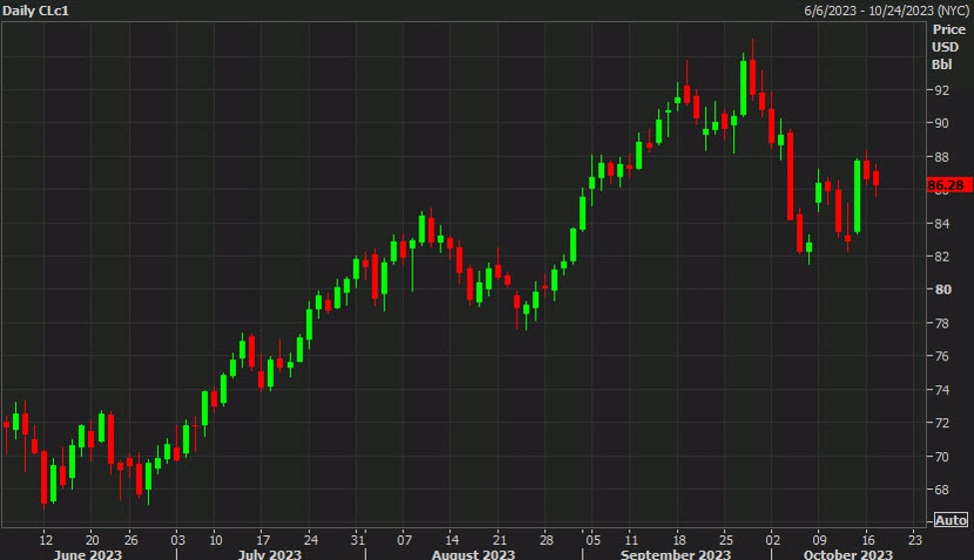Image resolution: width=974 pixels, height=560 pixels.
Task: Click the Auto scale button
Action: pyautogui.click(x=950, y=520)
